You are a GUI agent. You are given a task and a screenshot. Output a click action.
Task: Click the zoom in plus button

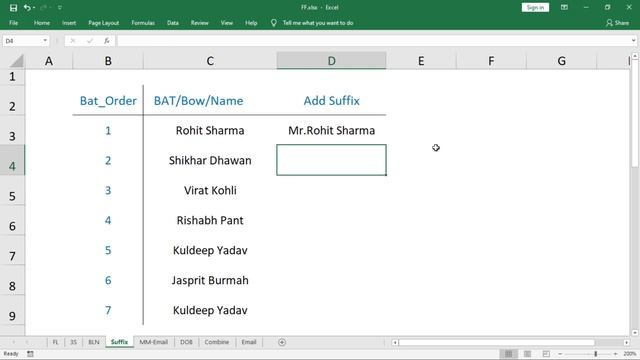coord(615,354)
